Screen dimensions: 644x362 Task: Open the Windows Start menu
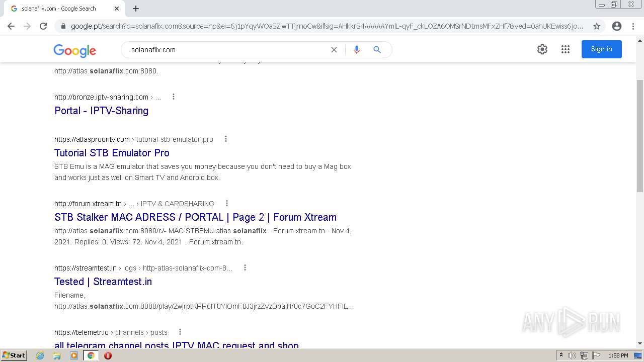(14, 355)
